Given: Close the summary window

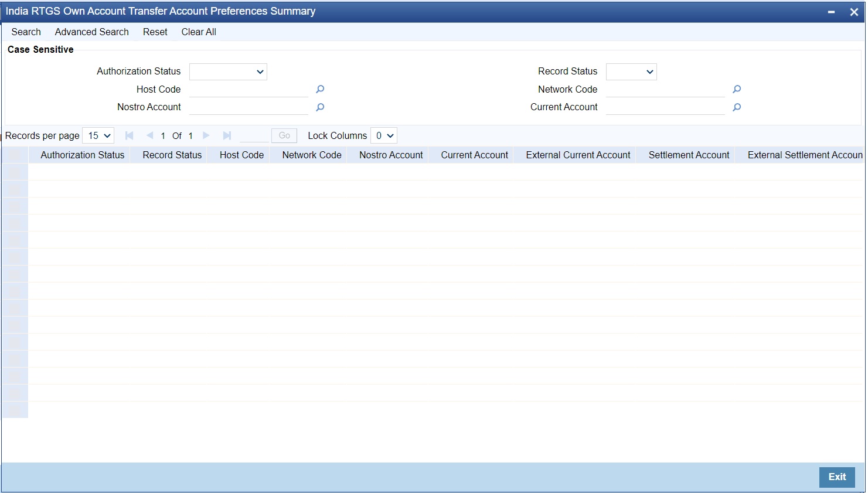Looking at the screenshot, I should 854,12.
